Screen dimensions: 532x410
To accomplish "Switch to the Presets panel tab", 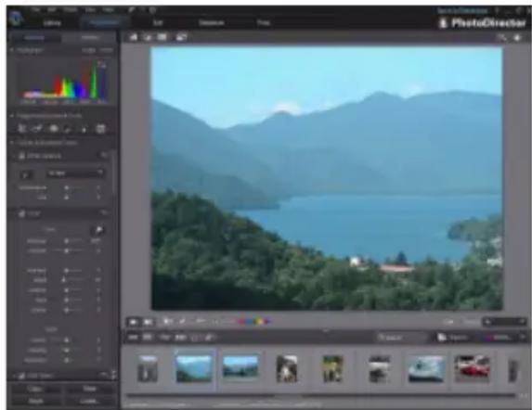I will click(90, 37).
